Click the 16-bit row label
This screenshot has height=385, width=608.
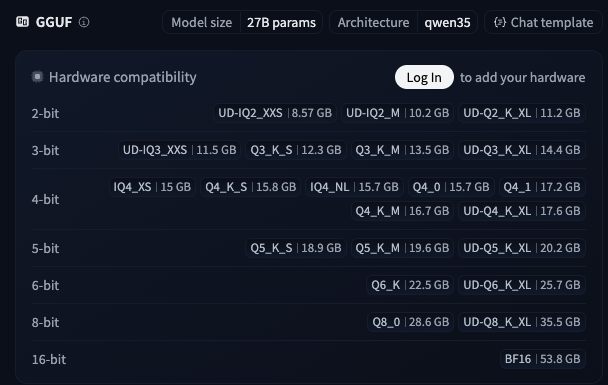[x=49, y=359]
